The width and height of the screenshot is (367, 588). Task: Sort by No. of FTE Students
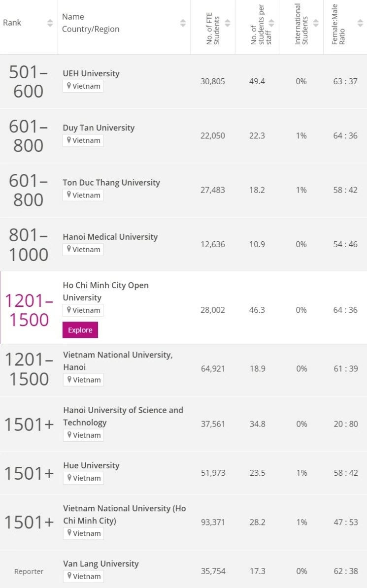click(227, 23)
